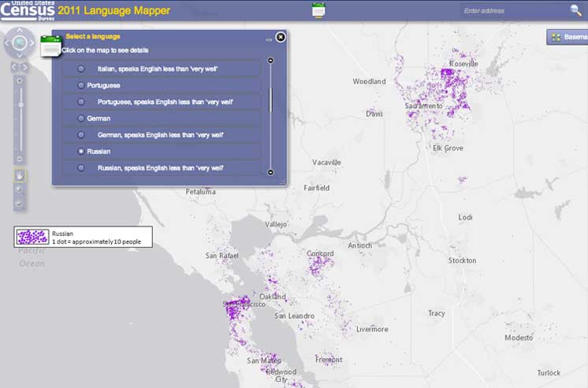The width and height of the screenshot is (588, 388).
Task: Click the Modesto label
Action: 519,338
